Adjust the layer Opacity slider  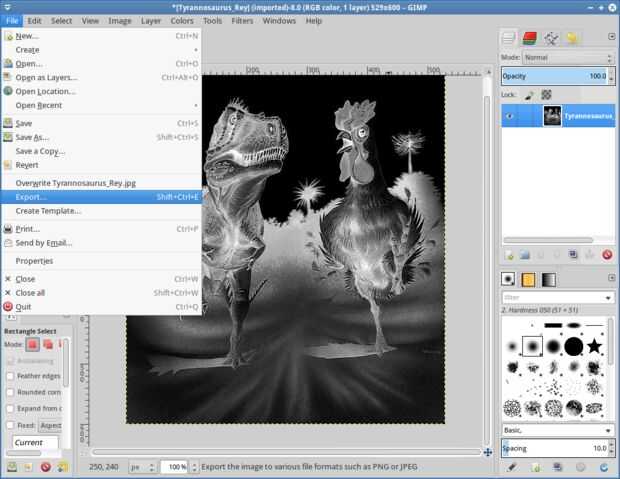(x=554, y=76)
